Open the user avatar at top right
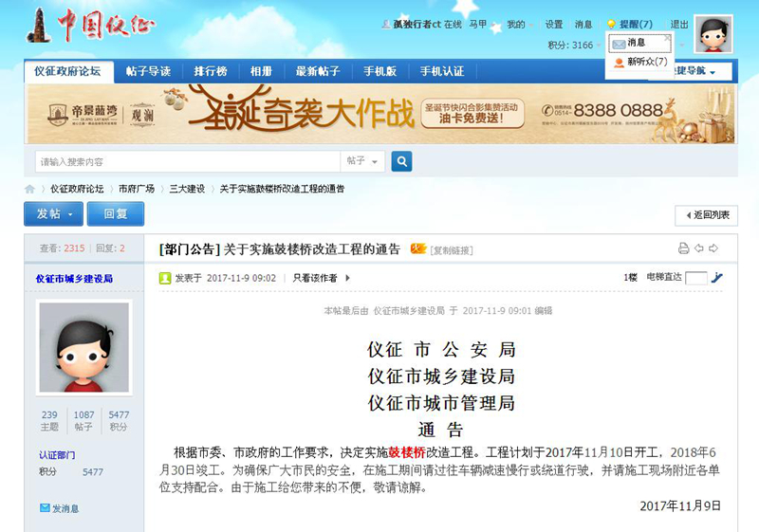The image size is (759, 532). (x=713, y=34)
